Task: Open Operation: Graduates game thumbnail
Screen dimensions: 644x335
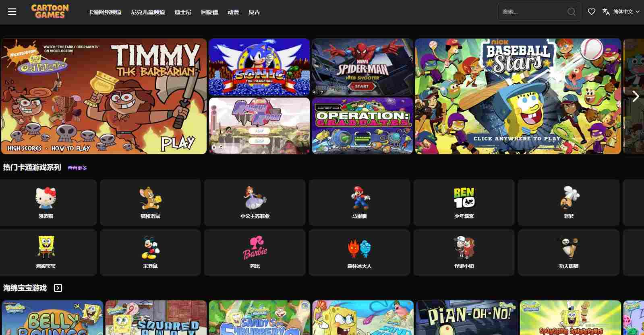Action: pos(362,126)
